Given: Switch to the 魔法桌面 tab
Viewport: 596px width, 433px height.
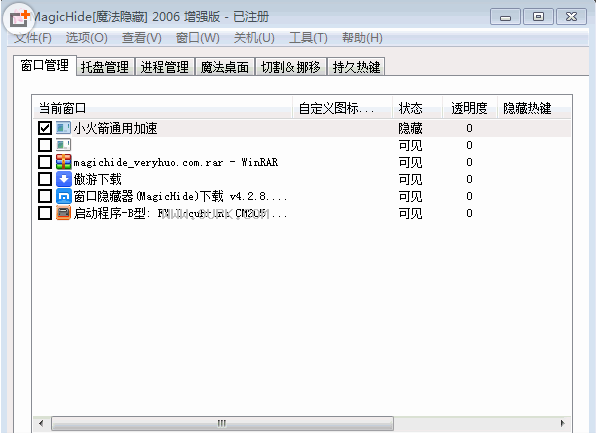Looking at the screenshot, I should click(225, 67).
